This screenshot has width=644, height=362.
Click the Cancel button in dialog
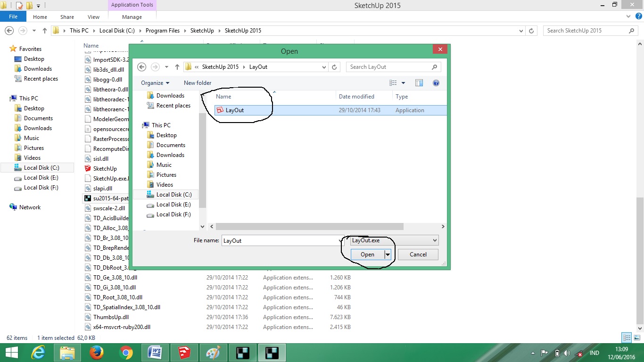[418, 255]
